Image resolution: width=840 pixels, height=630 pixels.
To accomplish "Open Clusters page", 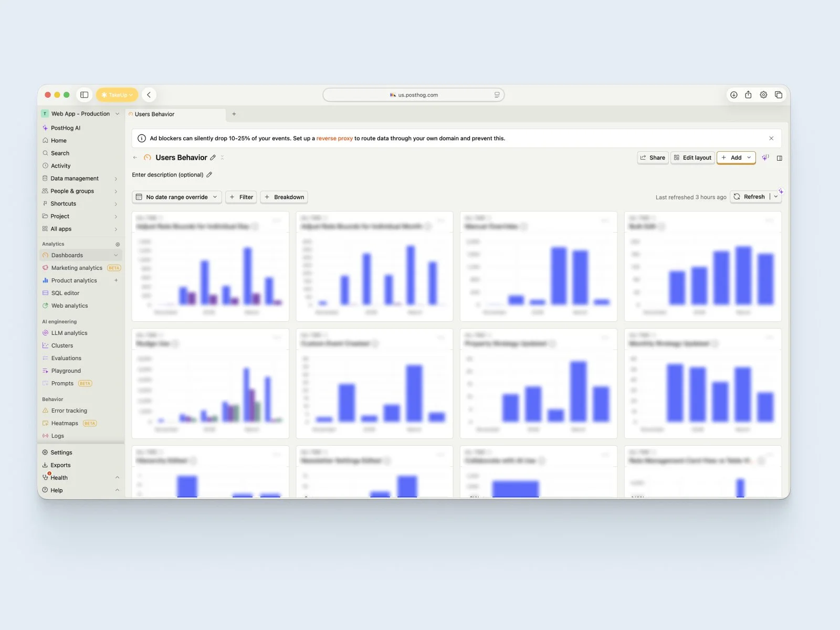I will 62,345.
